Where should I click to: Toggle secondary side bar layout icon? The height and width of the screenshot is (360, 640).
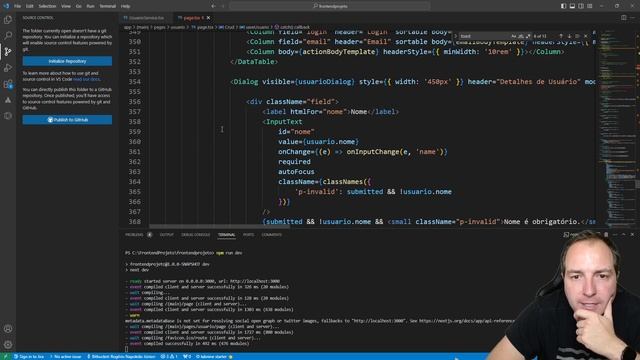(581, 6)
